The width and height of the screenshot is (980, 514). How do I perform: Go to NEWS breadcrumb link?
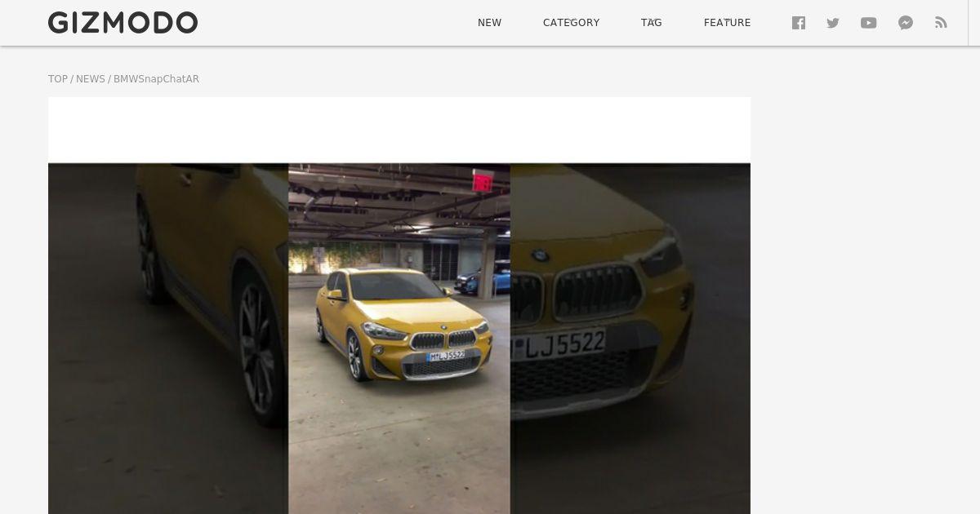(x=91, y=79)
